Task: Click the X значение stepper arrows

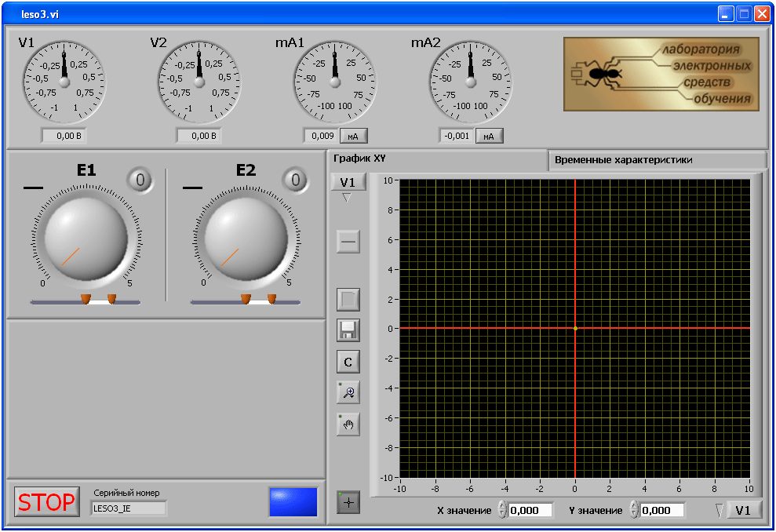Action: click(502, 511)
